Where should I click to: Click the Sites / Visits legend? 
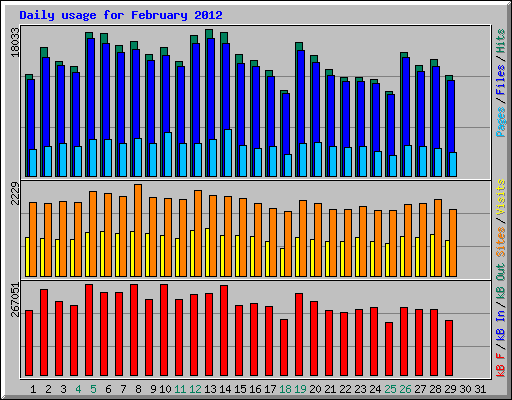(x=500, y=218)
